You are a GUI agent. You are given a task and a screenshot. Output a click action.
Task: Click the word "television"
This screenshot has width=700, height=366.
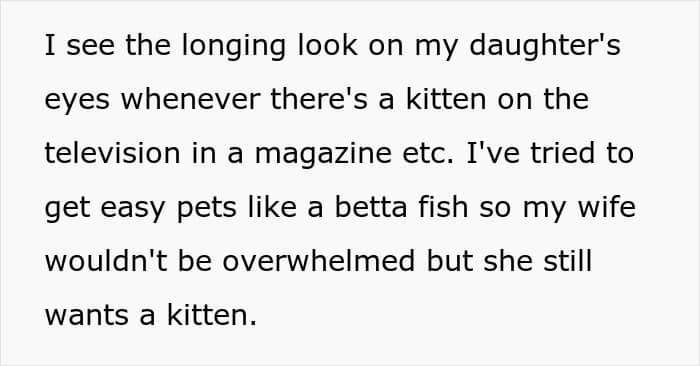coord(112,153)
